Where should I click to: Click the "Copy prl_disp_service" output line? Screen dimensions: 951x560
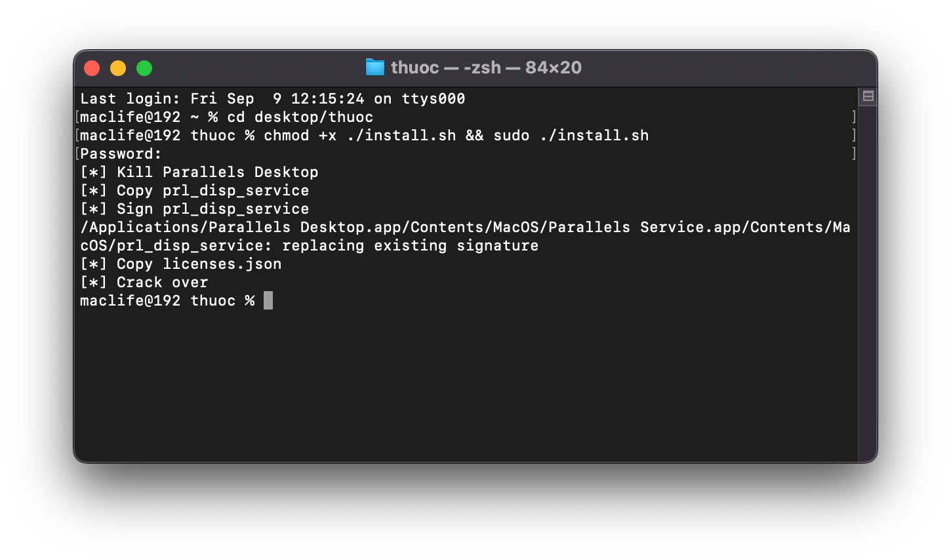pos(212,191)
